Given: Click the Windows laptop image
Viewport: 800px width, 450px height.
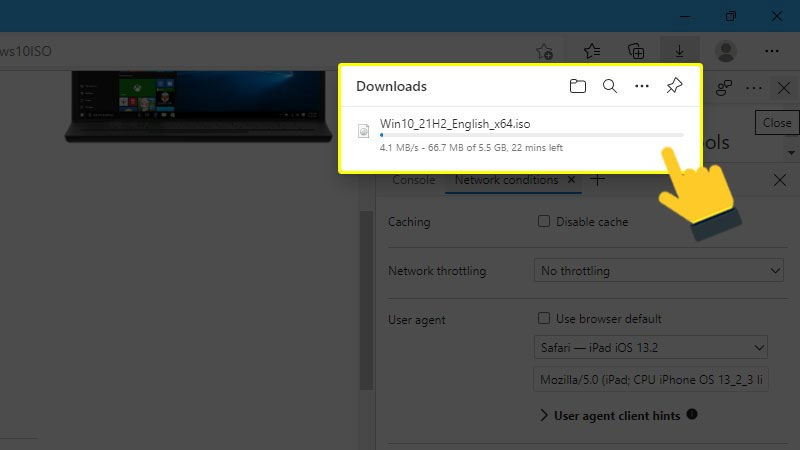Looking at the screenshot, I should coord(198,106).
